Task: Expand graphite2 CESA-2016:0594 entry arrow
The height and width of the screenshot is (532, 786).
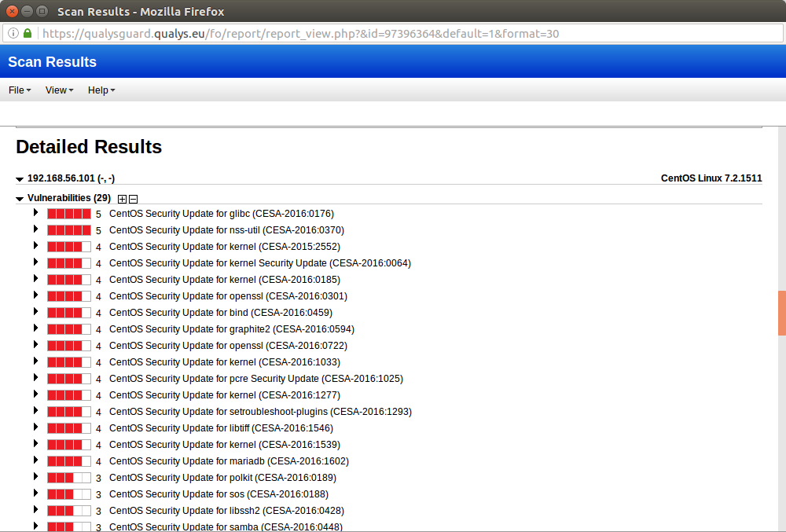Action: pyautogui.click(x=35, y=328)
